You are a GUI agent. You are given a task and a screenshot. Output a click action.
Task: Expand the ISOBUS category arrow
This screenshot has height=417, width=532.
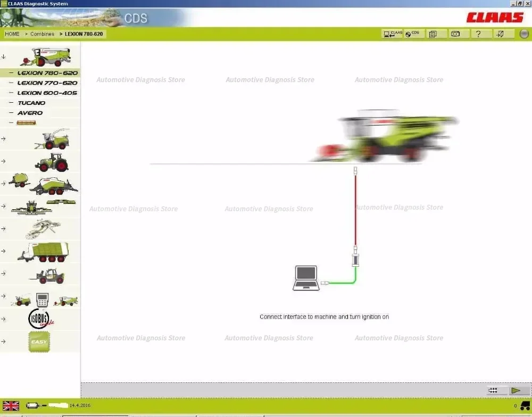pyautogui.click(x=3, y=319)
